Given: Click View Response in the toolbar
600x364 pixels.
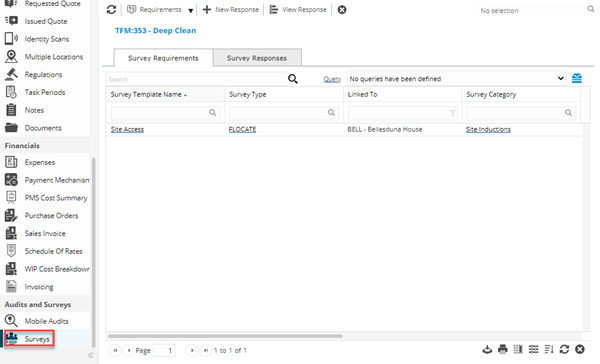Looking at the screenshot, I should (298, 10).
